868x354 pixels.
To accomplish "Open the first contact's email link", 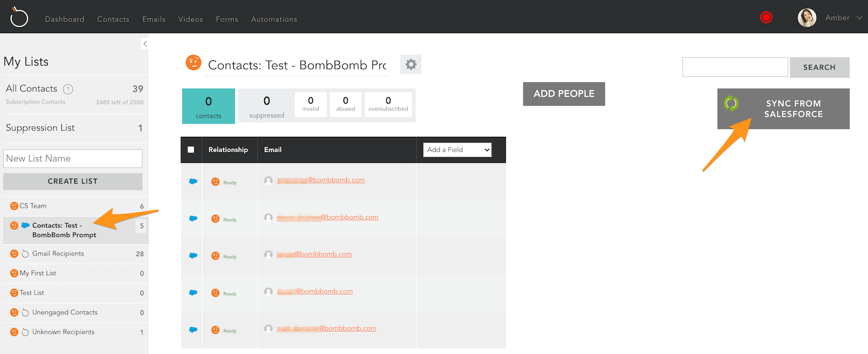I will pyautogui.click(x=321, y=180).
